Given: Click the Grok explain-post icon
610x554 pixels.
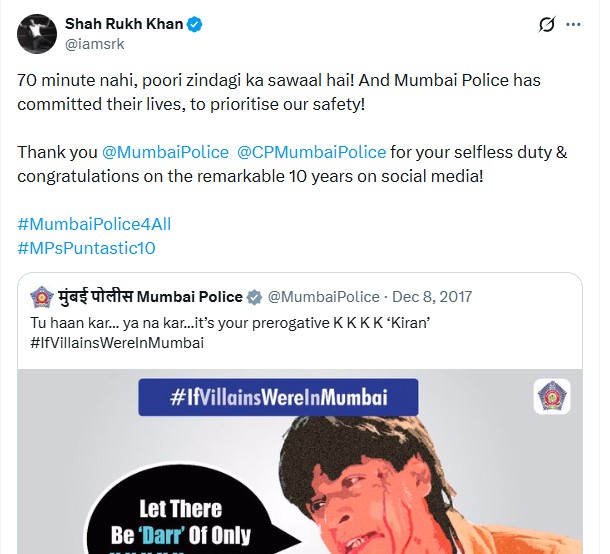Looking at the screenshot, I should coord(547,25).
